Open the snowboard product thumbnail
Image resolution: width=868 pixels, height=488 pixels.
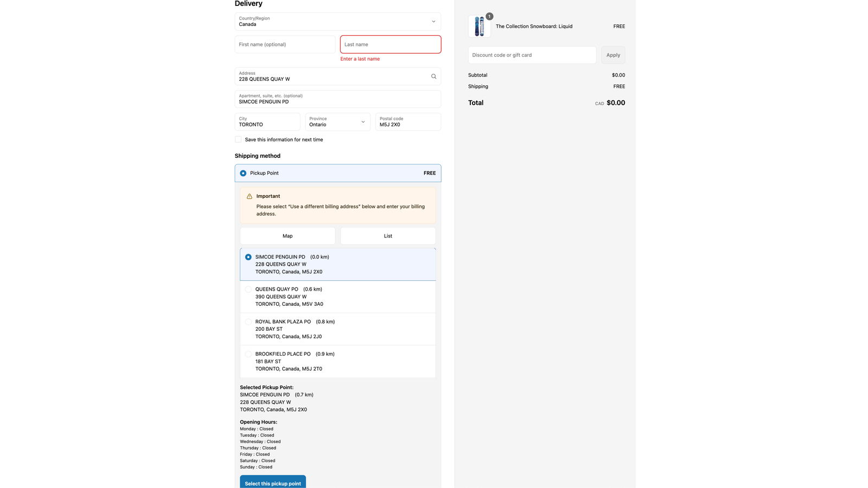click(480, 27)
